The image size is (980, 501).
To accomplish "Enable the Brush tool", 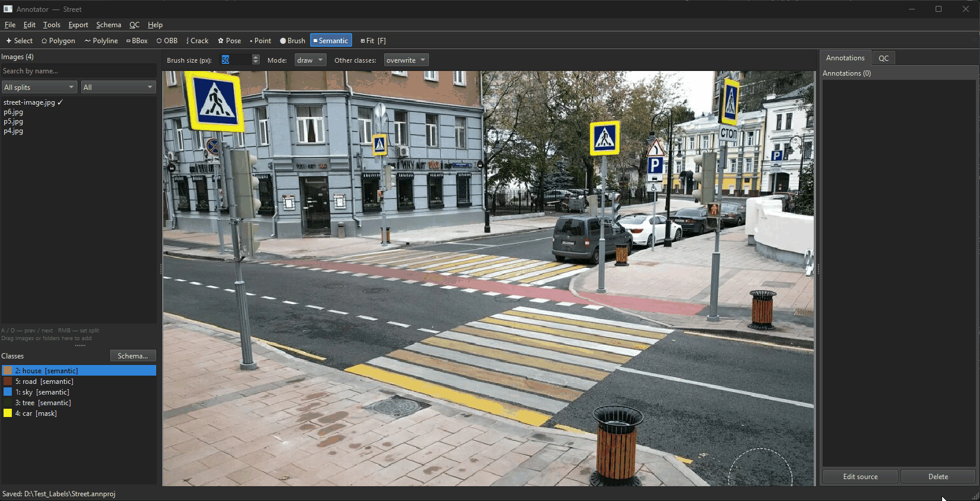I will pos(292,41).
